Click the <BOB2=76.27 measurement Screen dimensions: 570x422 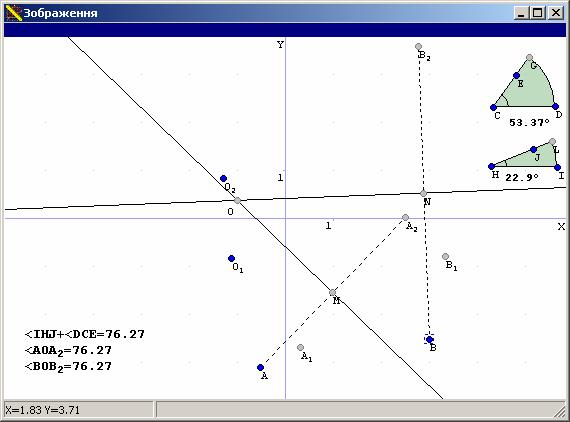click(68, 366)
